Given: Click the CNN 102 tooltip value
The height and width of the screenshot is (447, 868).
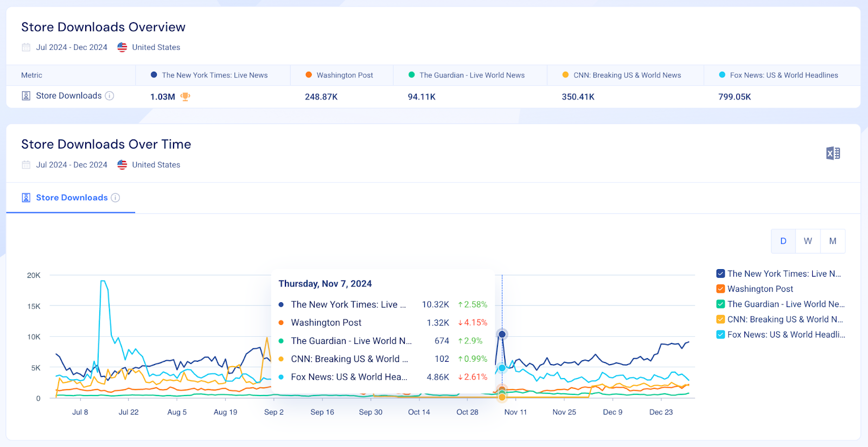Looking at the screenshot, I should point(442,359).
